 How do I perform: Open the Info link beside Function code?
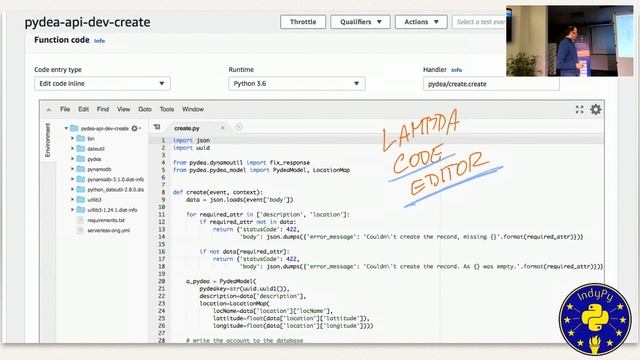pos(100,41)
